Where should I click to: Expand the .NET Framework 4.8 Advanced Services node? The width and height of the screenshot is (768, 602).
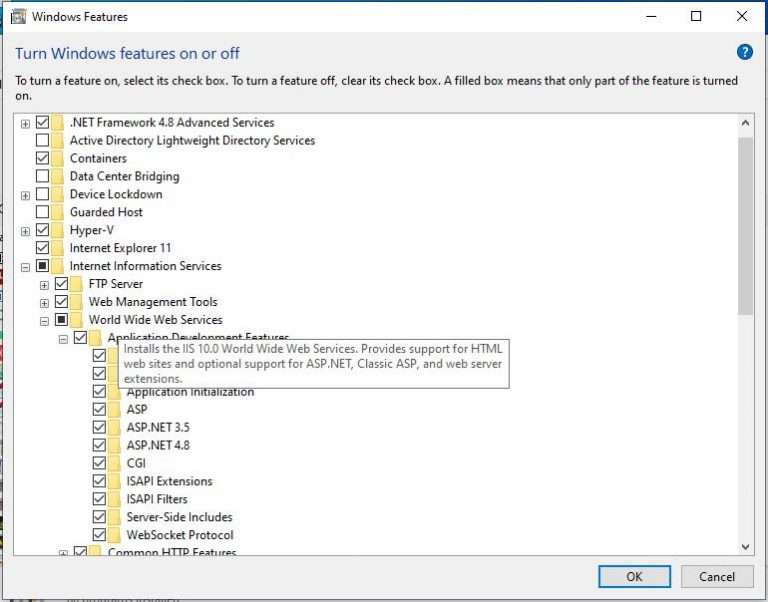point(25,123)
